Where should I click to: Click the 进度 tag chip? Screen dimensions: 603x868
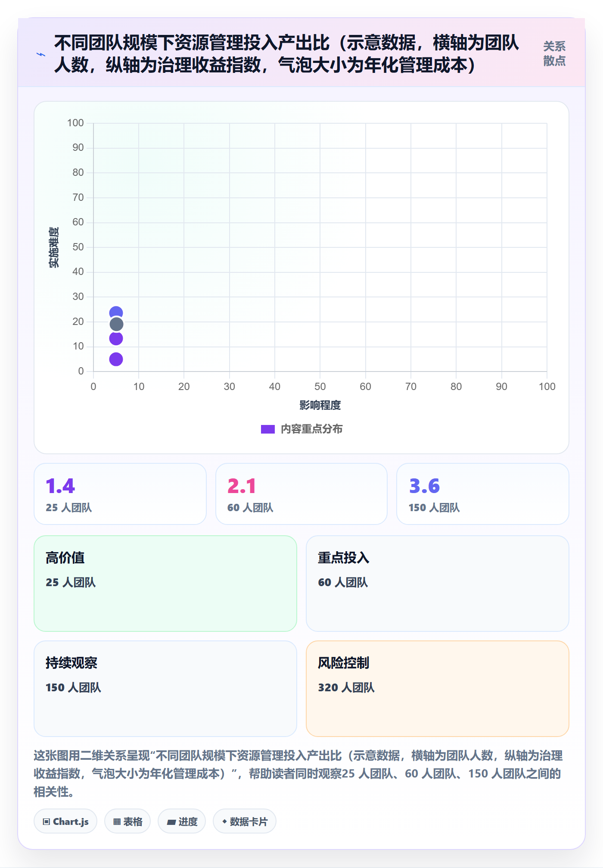click(x=182, y=821)
